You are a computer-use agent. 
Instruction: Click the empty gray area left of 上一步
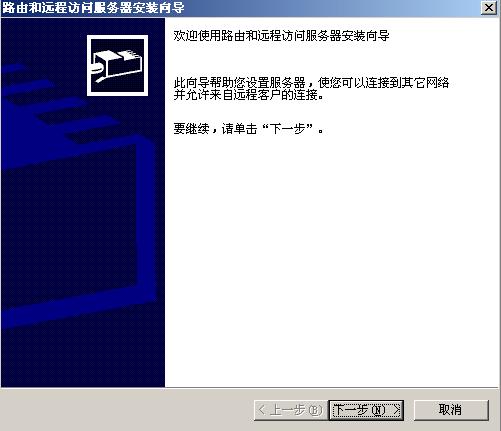(127, 410)
